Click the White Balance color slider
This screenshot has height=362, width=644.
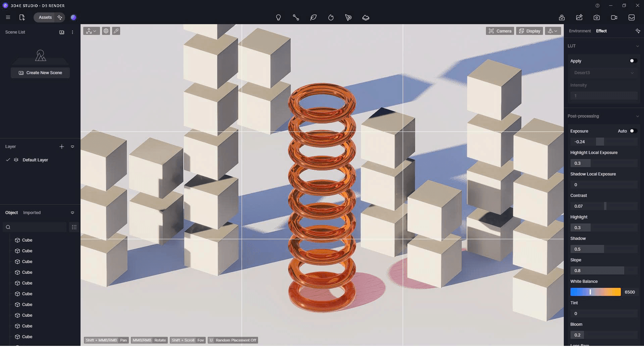tap(595, 292)
